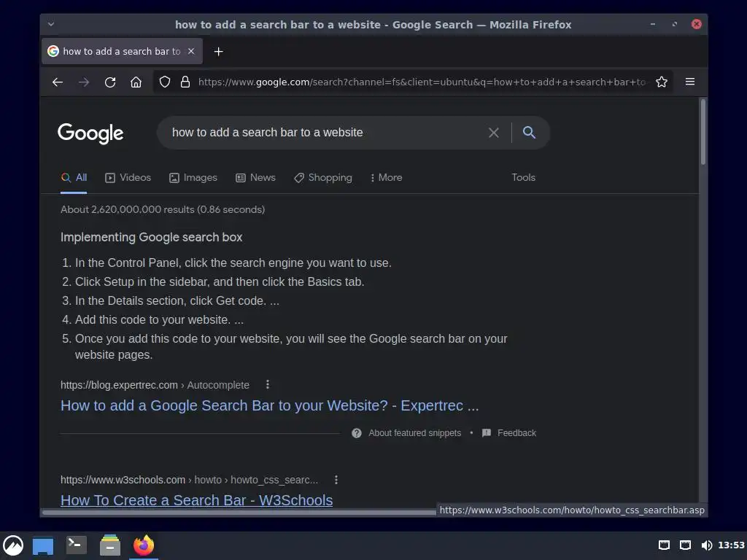Screen dimensions: 747x560
Task: Open About featured snippets help icon
Action: click(356, 433)
